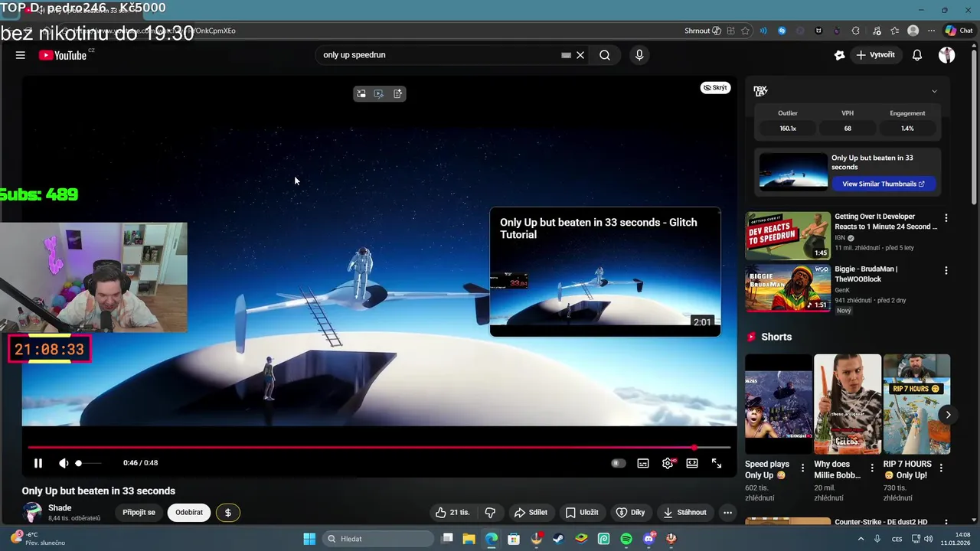980x551 pixels.
Task: Open the Shade channel name link
Action: point(60,507)
